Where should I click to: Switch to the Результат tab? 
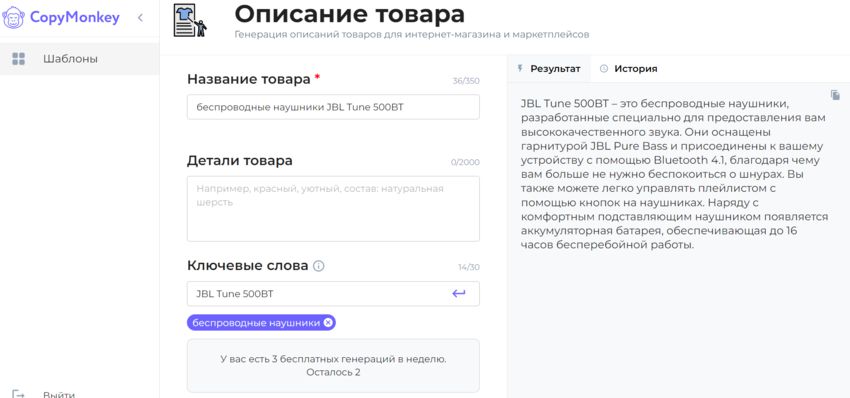pos(549,69)
